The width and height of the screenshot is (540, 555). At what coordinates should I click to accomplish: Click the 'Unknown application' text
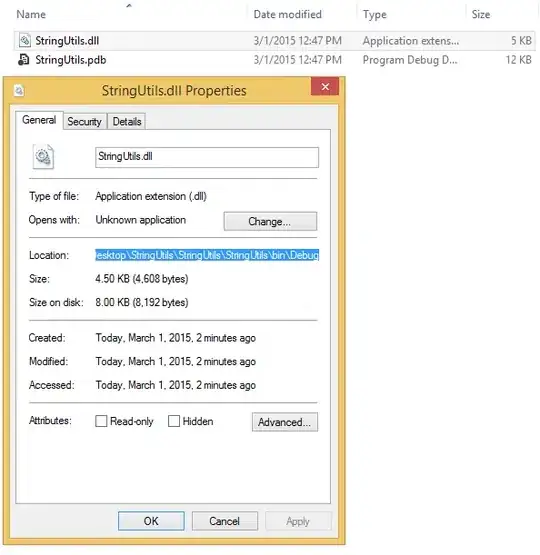140,220
